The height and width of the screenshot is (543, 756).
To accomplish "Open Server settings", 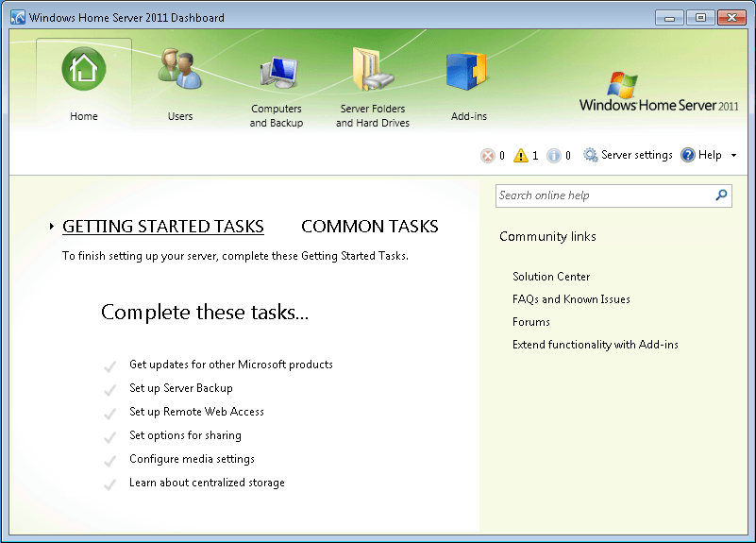I will pos(636,155).
